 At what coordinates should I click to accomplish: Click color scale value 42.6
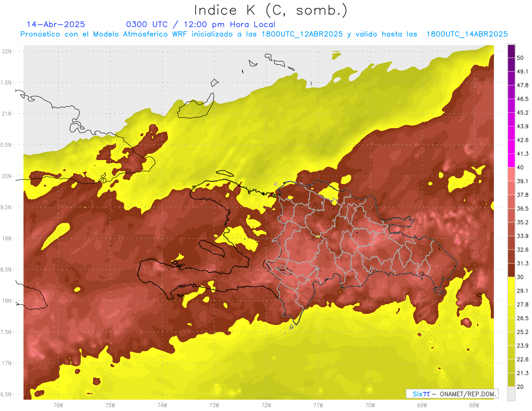click(x=523, y=140)
